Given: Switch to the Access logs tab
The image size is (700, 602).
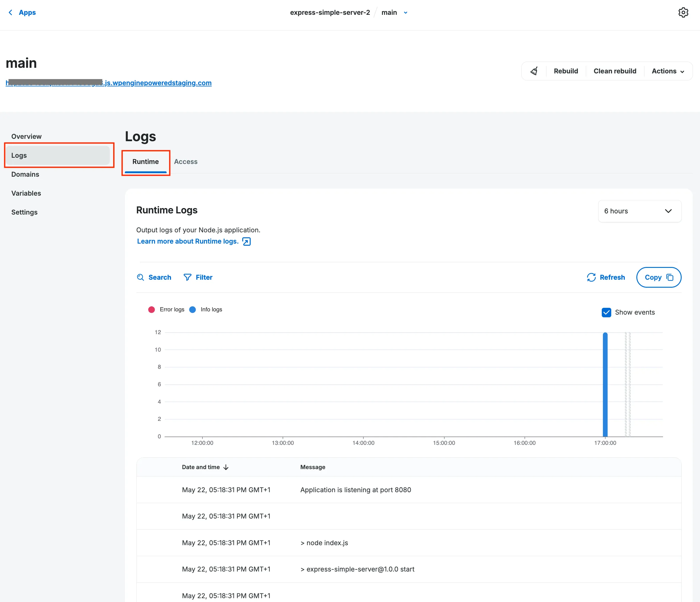Looking at the screenshot, I should pos(186,162).
